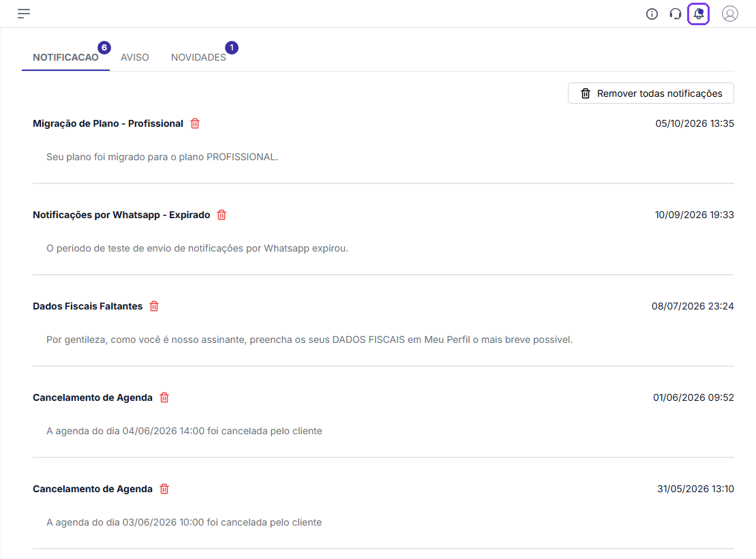Select Cancelamento de Agenda title from 31/05/2026

(x=93, y=489)
